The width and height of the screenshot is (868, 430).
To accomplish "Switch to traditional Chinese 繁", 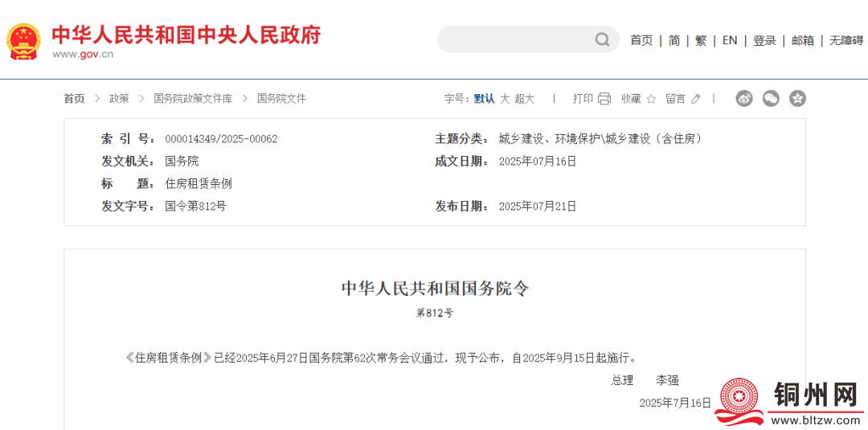I will point(701,40).
